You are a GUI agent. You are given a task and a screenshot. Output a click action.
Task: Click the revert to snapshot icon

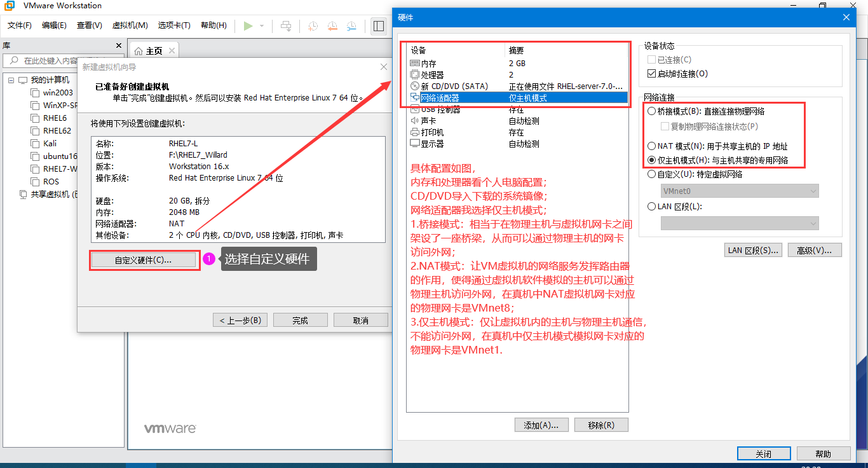pos(332,26)
